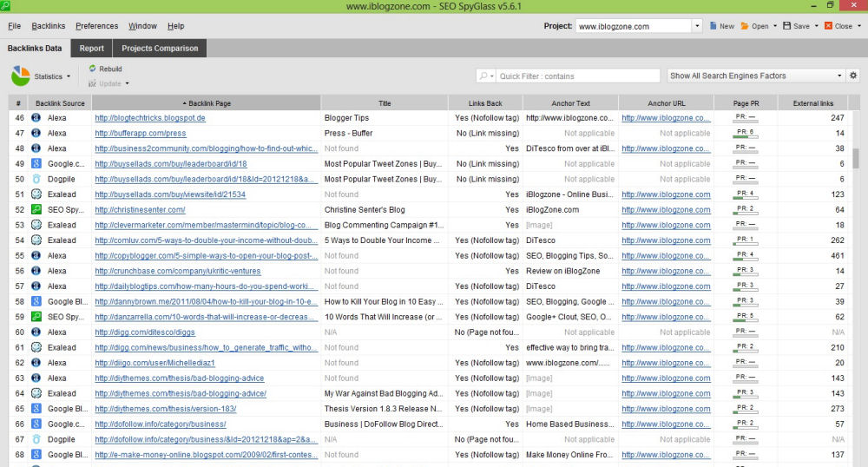Switch to the Projects Comparison tab
This screenshot has width=868, height=467.
[160, 48]
